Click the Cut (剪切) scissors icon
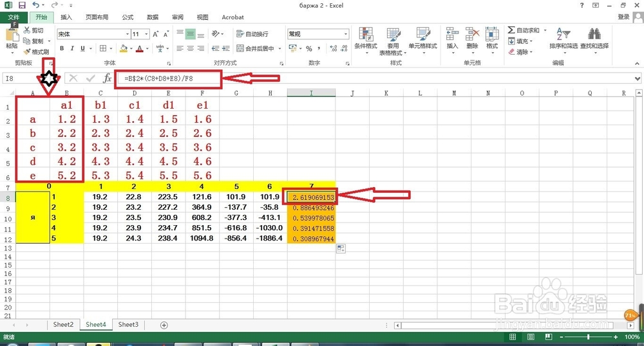The image size is (644, 346). click(27, 30)
